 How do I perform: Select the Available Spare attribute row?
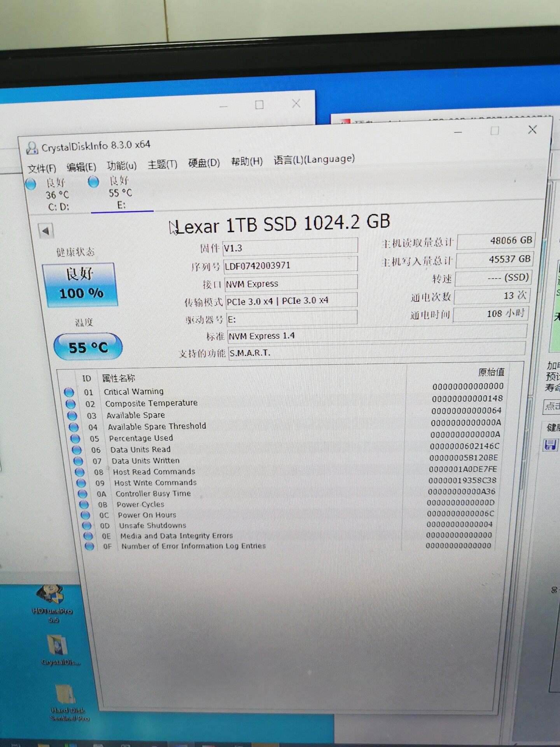click(x=284, y=413)
